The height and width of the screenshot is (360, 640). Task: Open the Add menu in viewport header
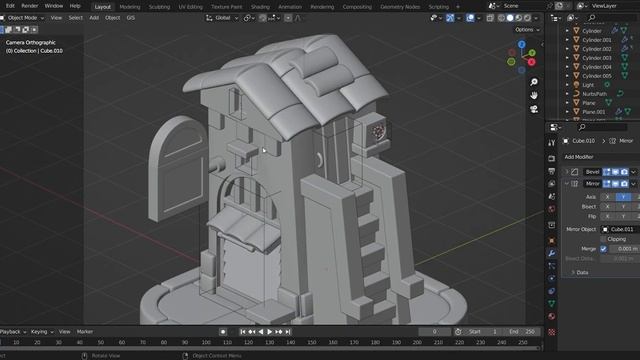(94, 18)
